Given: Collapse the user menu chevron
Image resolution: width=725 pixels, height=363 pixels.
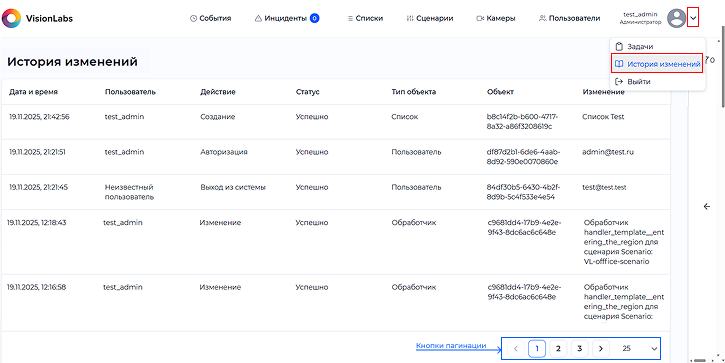Looking at the screenshot, I should click(x=693, y=18).
